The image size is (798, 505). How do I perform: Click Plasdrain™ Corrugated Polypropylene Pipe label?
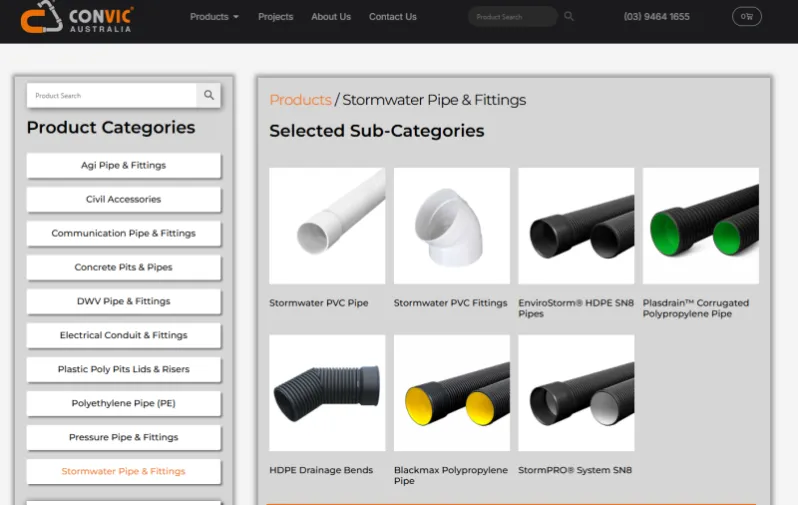(x=696, y=308)
